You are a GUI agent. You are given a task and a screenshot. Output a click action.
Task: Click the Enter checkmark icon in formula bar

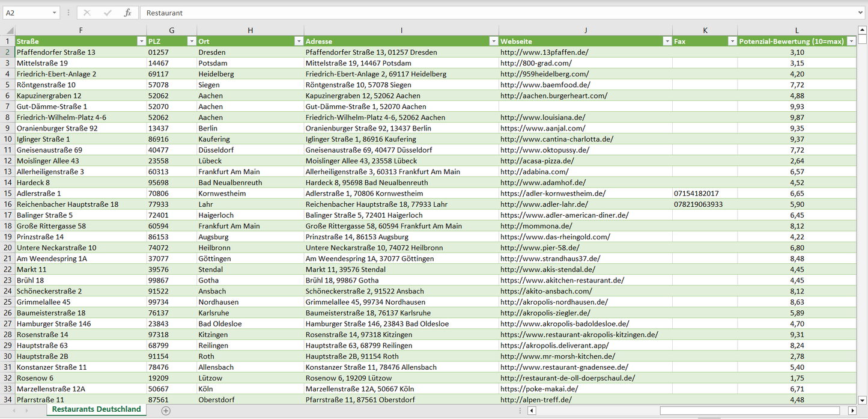pos(108,13)
